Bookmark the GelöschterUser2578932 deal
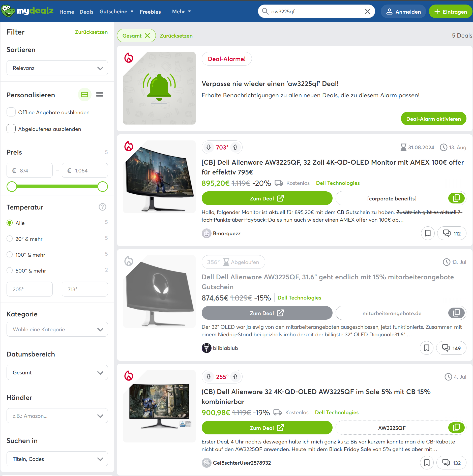 point(427,463)
